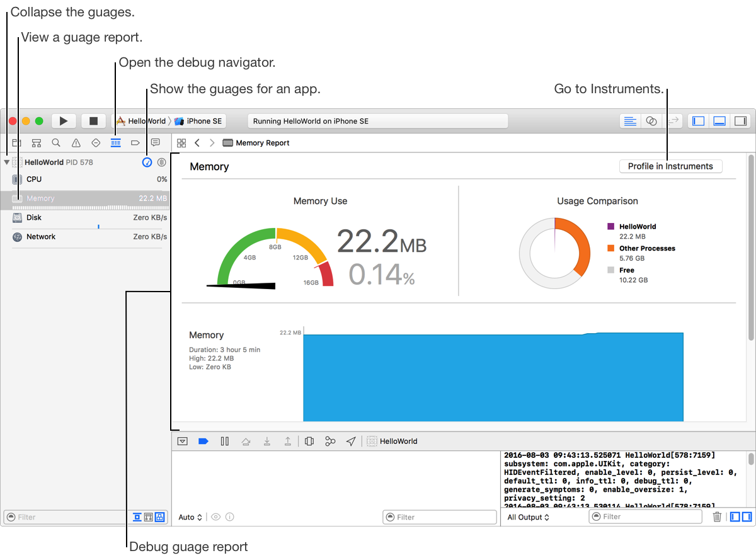Image resolution: width=756 pixels, height=558 pixels.
Task: Pause program execution
Action: (224, 441)
